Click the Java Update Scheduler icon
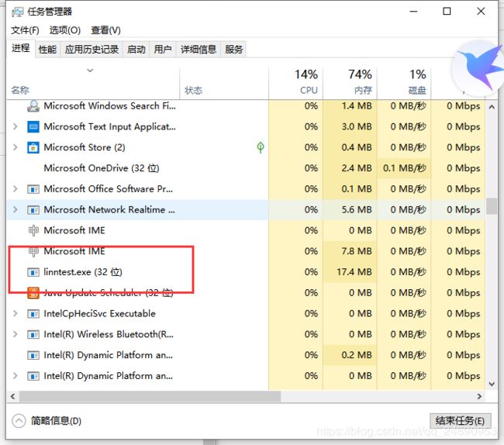This screenshot has height=445, width=504. click(33, 293)
